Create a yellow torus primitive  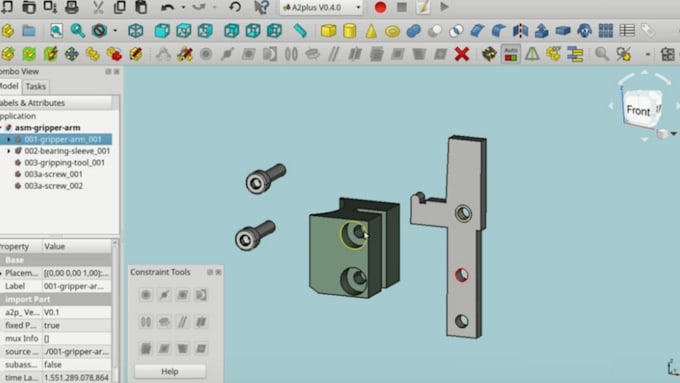point(392,31)
